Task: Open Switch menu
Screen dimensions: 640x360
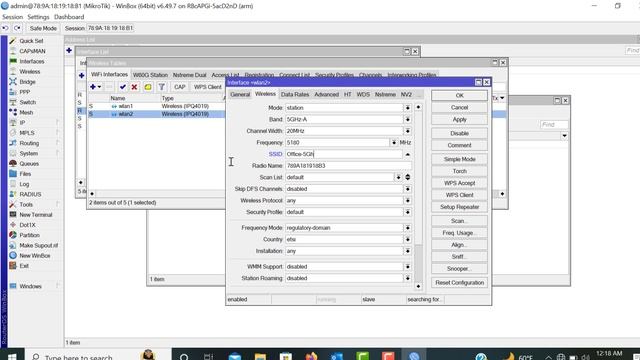Action: tap(27, 102)
